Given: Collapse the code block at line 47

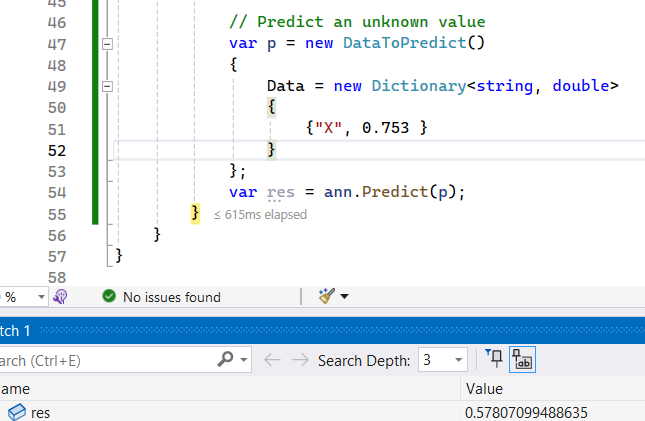Looking at the screenshot, I should tap(107, 44).
